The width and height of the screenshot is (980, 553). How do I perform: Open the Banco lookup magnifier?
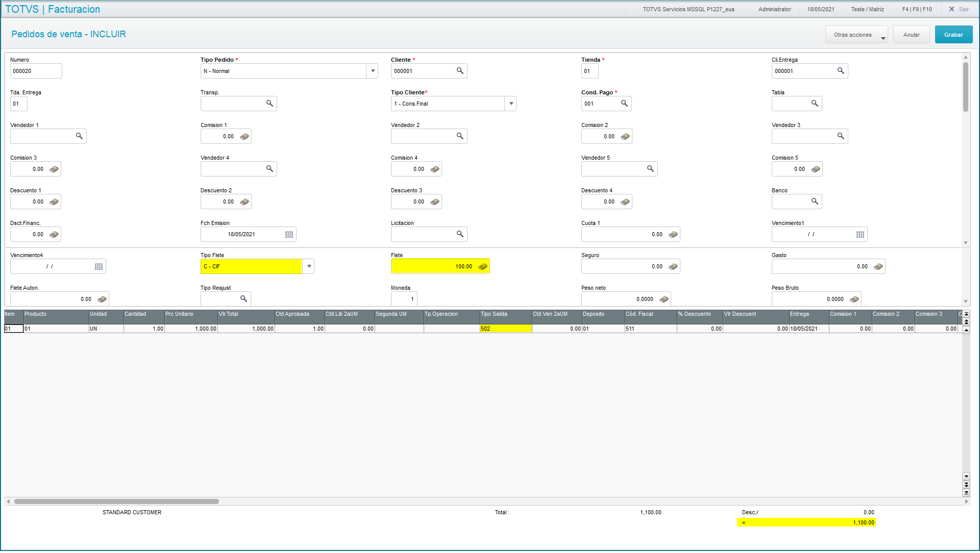coord(815,202)
